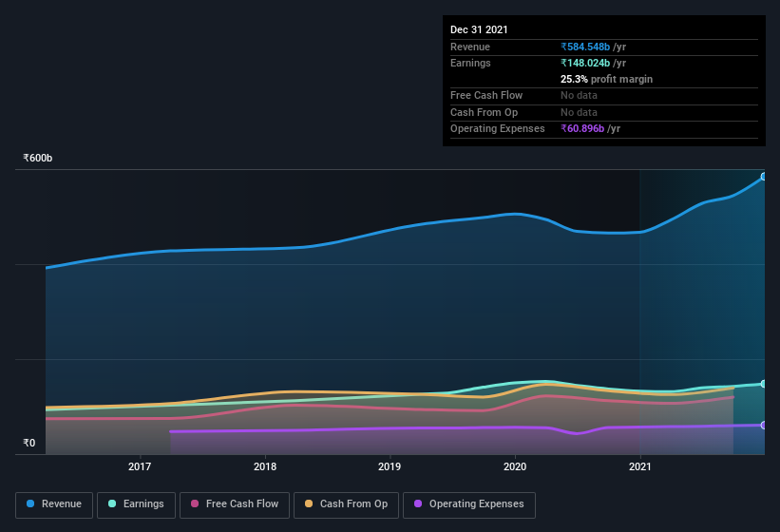
Task: Click the Revenue tooltip row label
Action: [470, 47]
